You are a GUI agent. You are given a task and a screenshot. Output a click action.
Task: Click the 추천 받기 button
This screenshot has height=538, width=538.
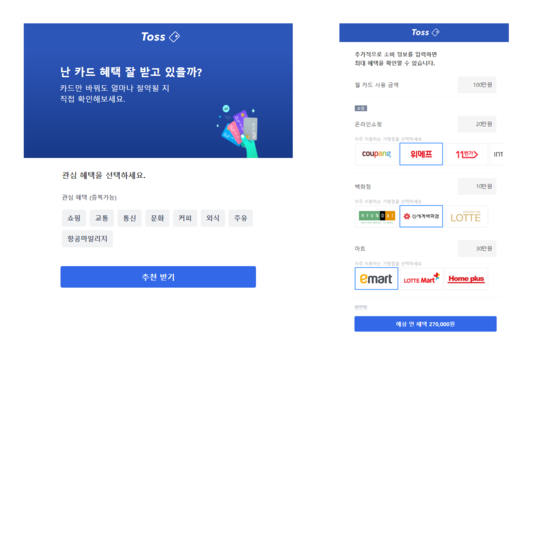158,277
